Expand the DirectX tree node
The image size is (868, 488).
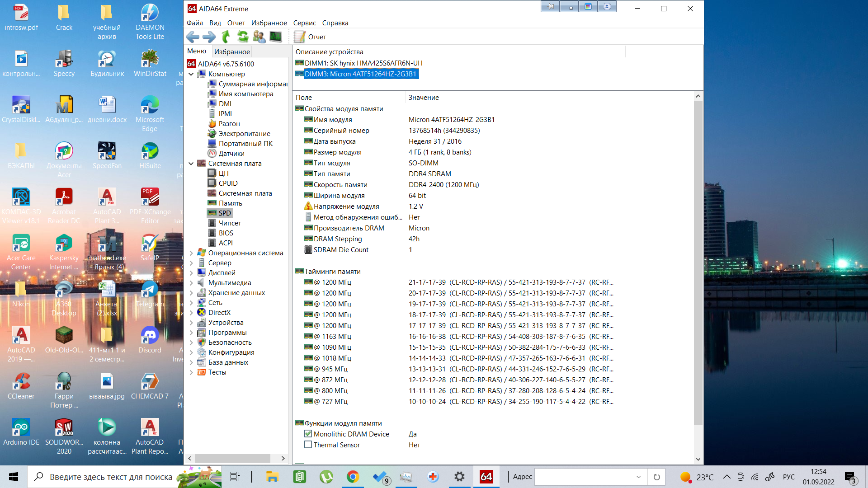[x=191, y=313]
